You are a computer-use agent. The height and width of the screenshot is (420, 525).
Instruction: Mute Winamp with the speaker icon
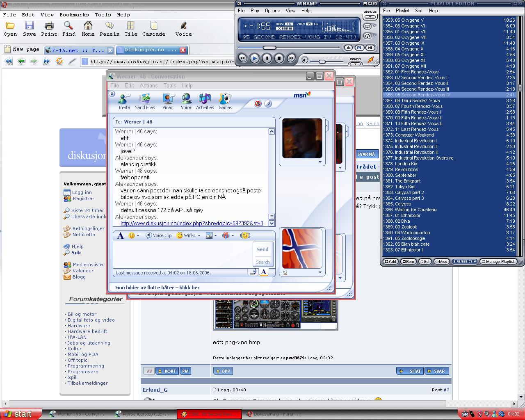pyautogui.click(x=305, y=60)
